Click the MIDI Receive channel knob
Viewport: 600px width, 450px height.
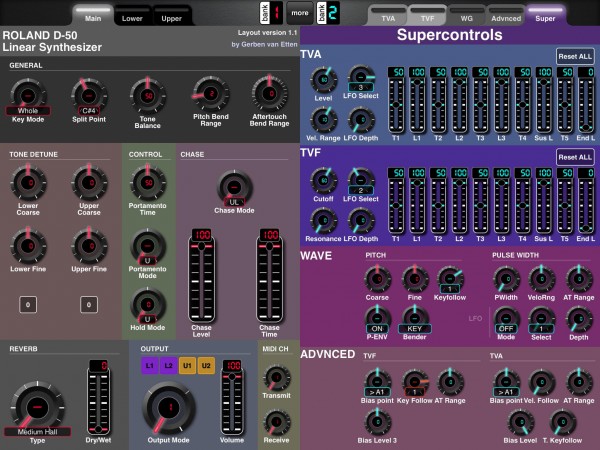click(x=277, y=422)
